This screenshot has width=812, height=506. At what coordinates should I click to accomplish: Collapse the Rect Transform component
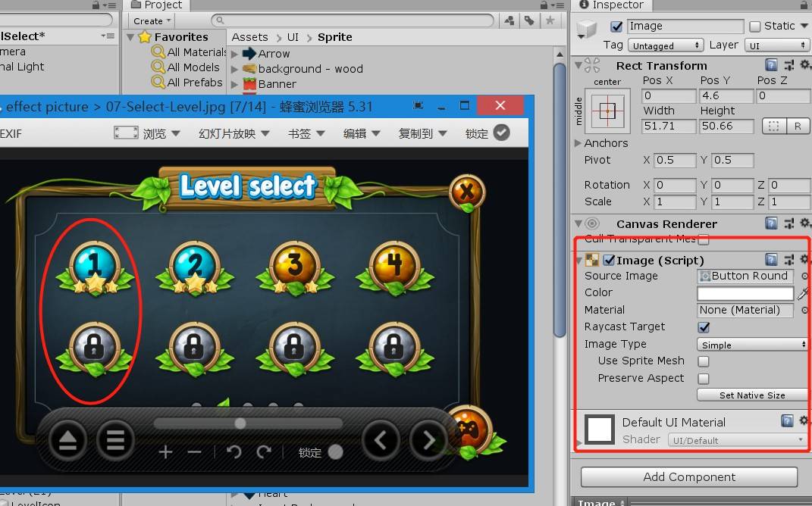pos(578,65)
